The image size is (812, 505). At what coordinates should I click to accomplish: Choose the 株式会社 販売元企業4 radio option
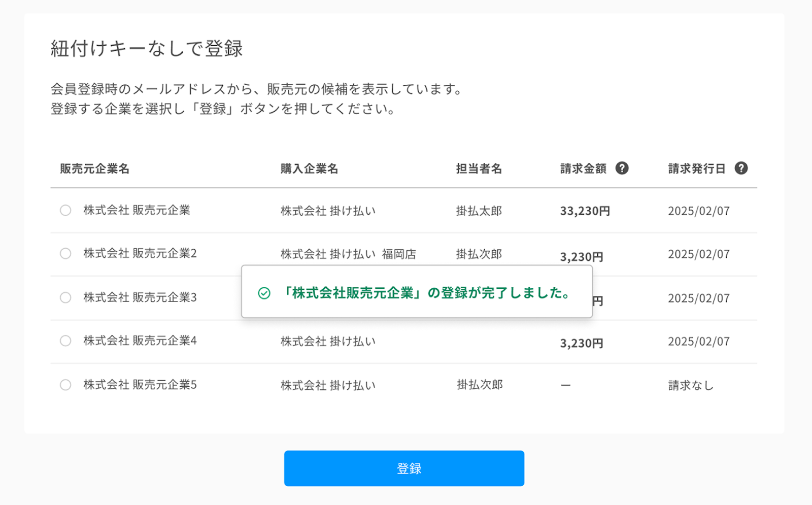point(65,341)
